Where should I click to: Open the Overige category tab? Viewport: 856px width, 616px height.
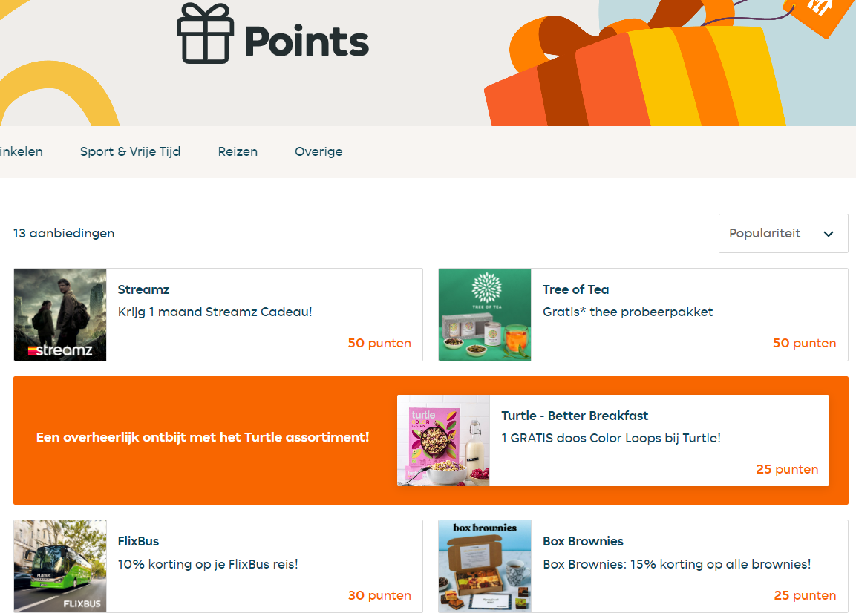coord(318,151)
